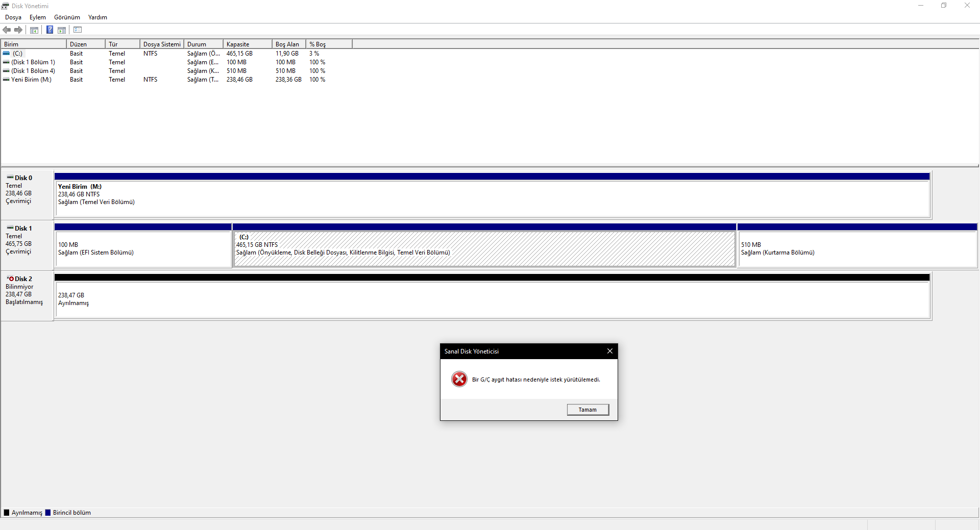Open the Yardım menu
The image size is (980, 530).
(x=97, y=17)
